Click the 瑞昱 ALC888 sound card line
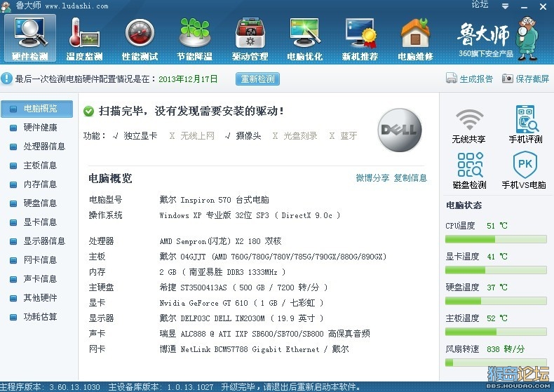This screenshot has height=392, width=554. click(x=264, y=334)
